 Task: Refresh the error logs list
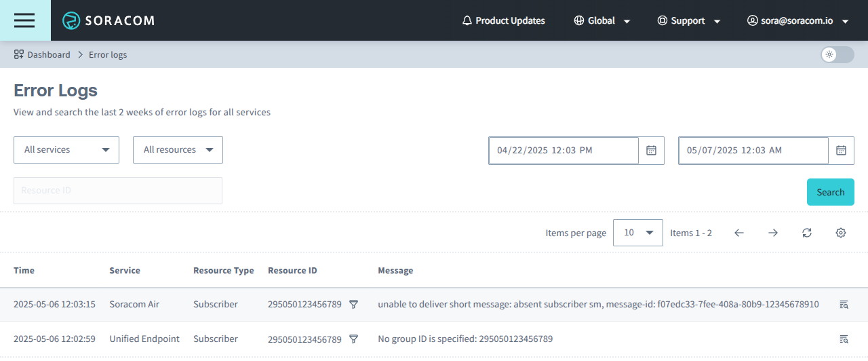[807, 233]
